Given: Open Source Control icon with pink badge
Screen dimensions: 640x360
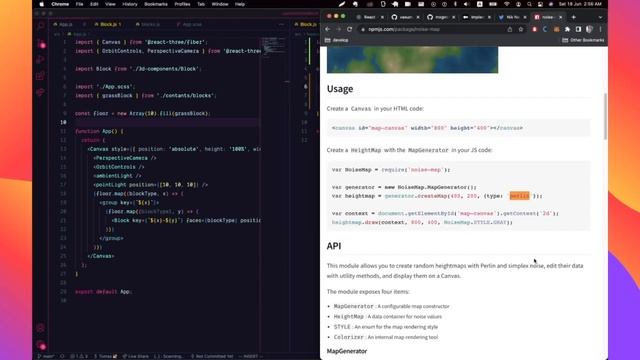Looking at the screenshot, I should click(41, 44).
